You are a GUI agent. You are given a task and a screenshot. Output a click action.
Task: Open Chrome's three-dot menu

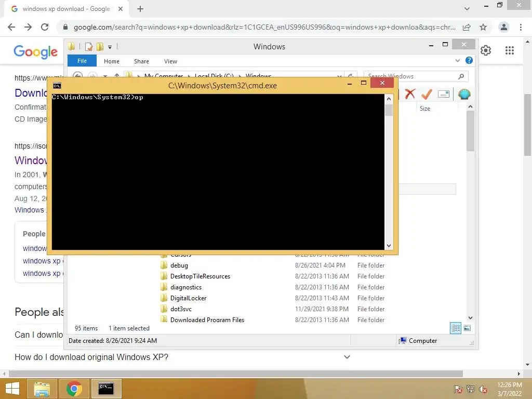[x=521, y=27]
